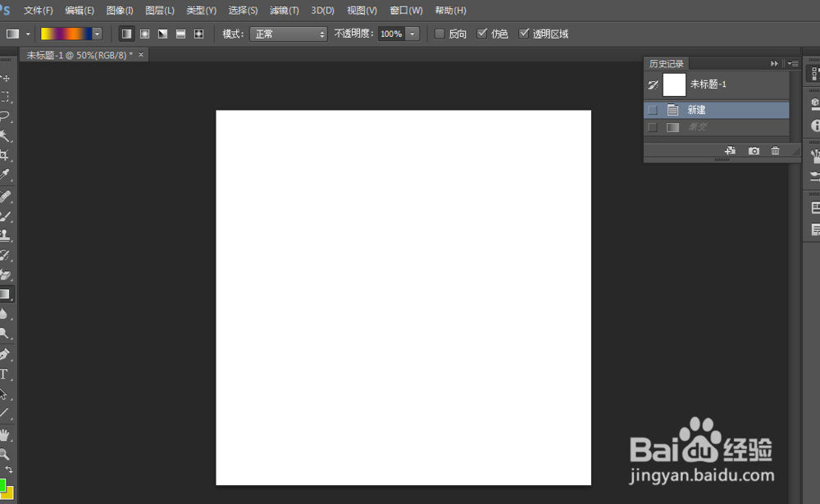
Task: Open the 视图(V) menu
Action: (362, 11)
